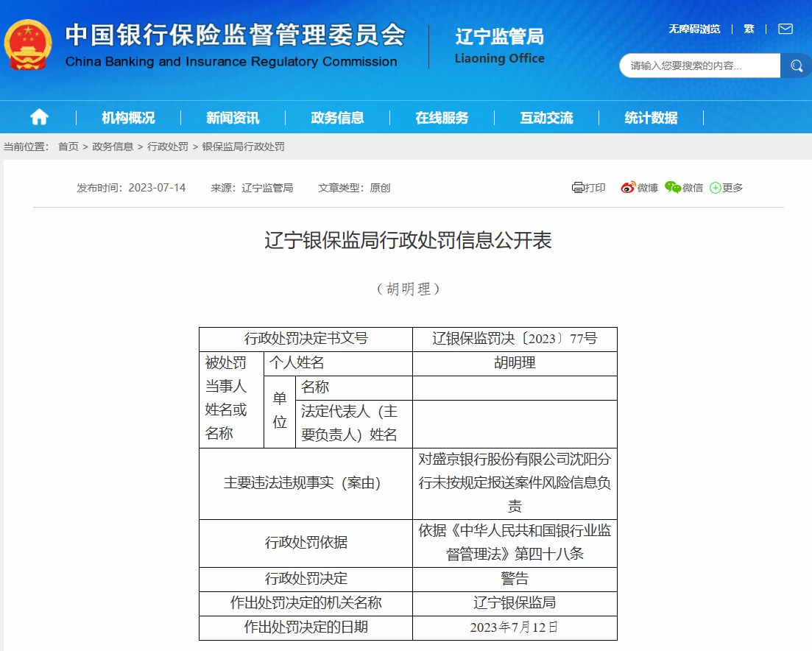Click 作出处罚决定的日期 cell

click(x=306, y=627)
